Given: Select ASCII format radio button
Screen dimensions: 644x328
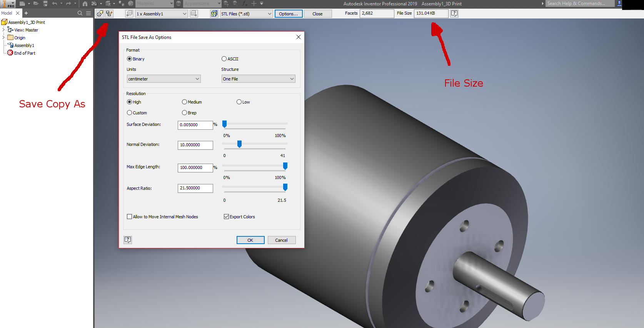Looking at the screenshot, I should 224,59.
